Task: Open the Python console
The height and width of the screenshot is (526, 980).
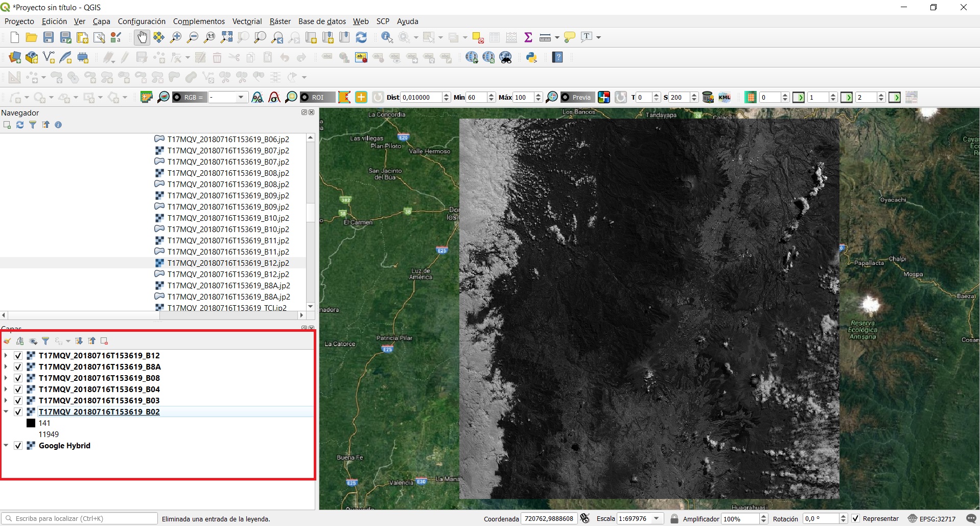Action: click(532, 57)
